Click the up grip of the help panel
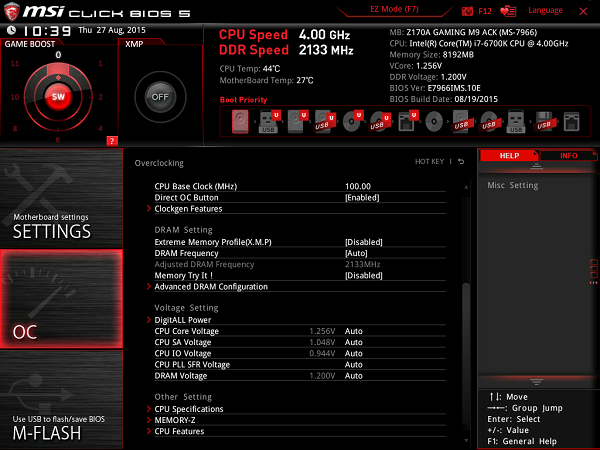This screenshot has height=450, width=600. [536, 166]
